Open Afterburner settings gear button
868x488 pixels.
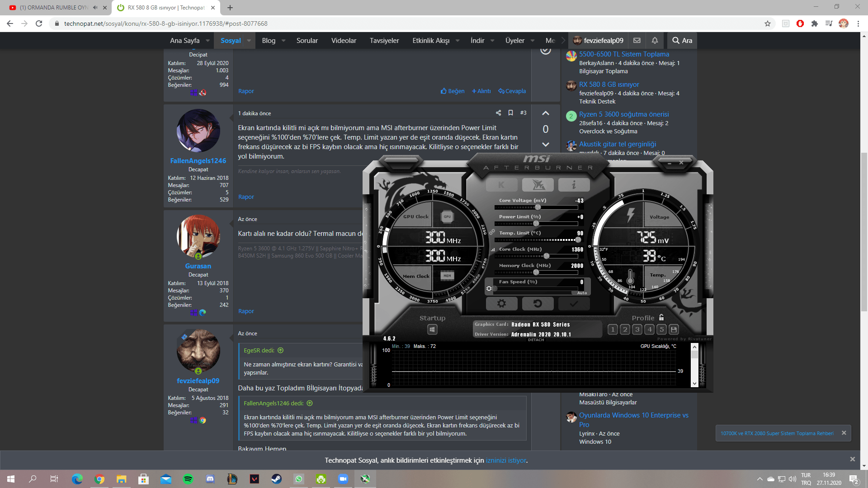click(501, 304)
